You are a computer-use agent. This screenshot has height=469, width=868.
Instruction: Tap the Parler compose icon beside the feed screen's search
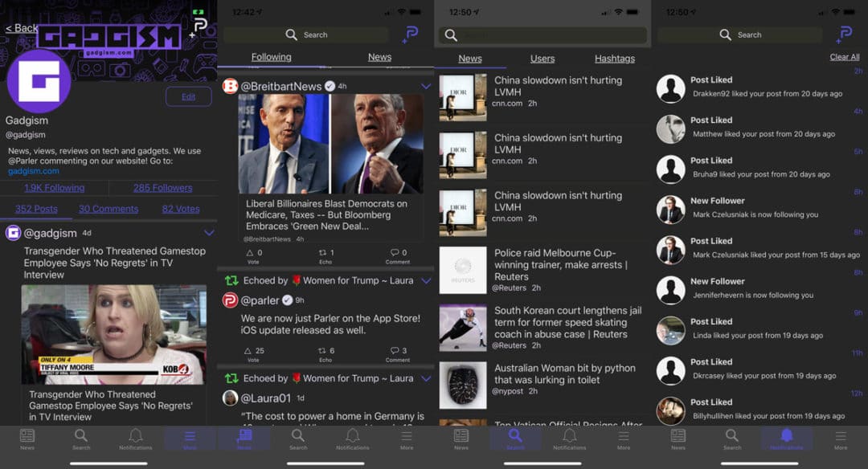pos(410,35)
